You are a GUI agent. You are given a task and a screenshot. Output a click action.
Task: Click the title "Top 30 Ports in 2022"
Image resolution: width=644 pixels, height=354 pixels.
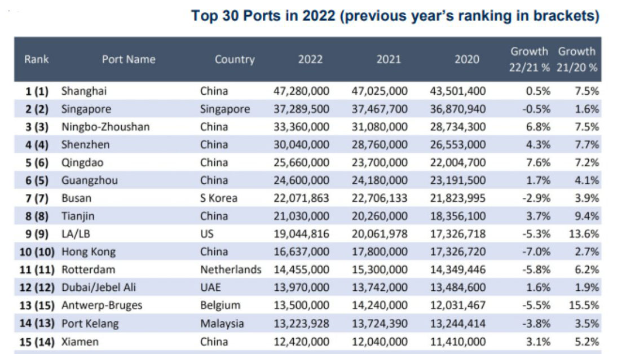263,16
